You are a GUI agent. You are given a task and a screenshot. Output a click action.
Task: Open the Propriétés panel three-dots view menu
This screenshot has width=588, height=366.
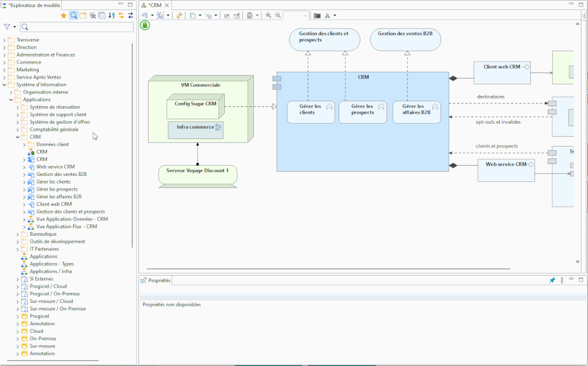coord(562,280)
